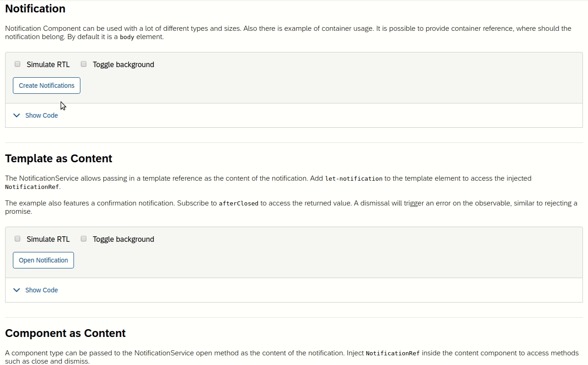Select the Component as Content heading
The height and width of the screenshot is (365, 588).
coord(65,333)
